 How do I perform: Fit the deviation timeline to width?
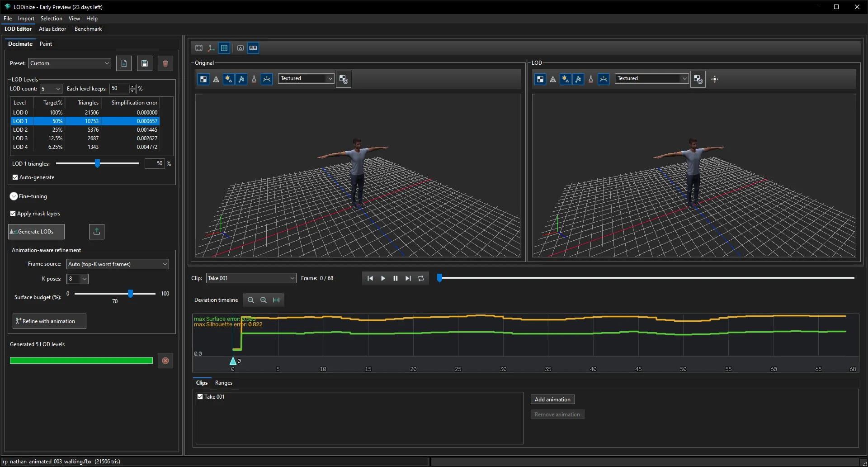pos(276,300)
